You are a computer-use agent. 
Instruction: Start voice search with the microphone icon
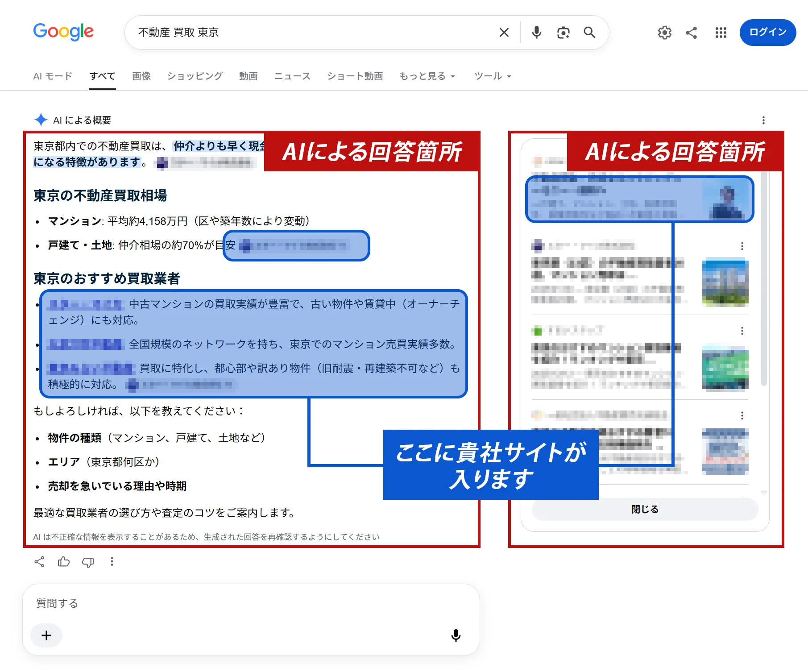pos(537,33)
